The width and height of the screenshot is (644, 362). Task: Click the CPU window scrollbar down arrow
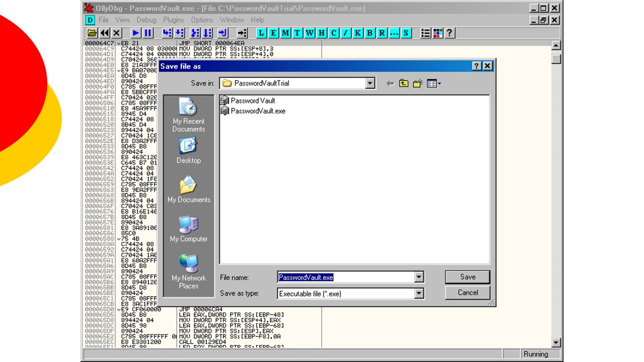click(556, 343)
